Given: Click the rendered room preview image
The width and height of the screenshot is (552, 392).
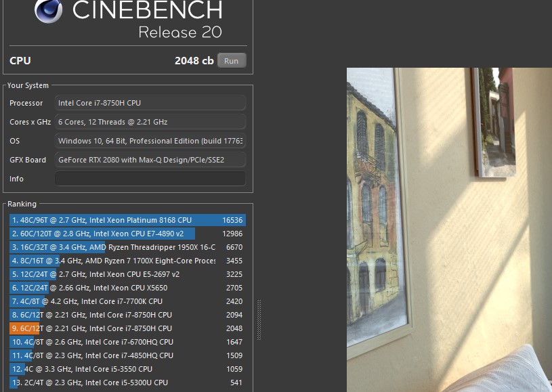Looking at the screenshot, I should (x=449, y=230).
